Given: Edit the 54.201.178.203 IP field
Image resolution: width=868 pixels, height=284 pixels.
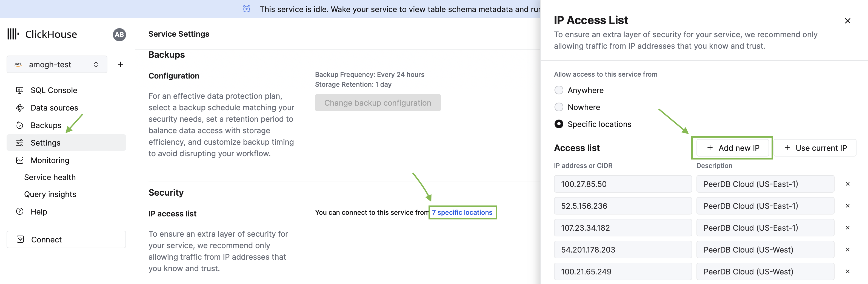Looking at the screenshot, I should tap(623, 249).
